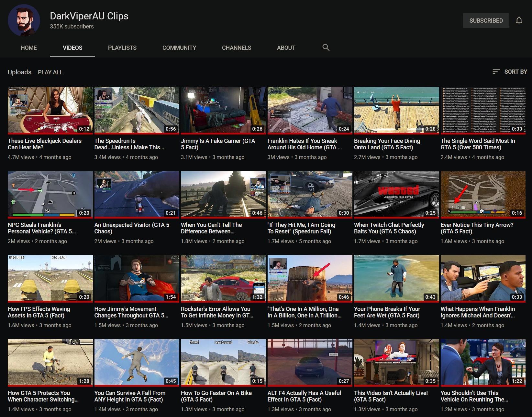The width and height of the screenshot is (532, 417).
Task: Go to the Community tab
Action: [x=179, y=48]
